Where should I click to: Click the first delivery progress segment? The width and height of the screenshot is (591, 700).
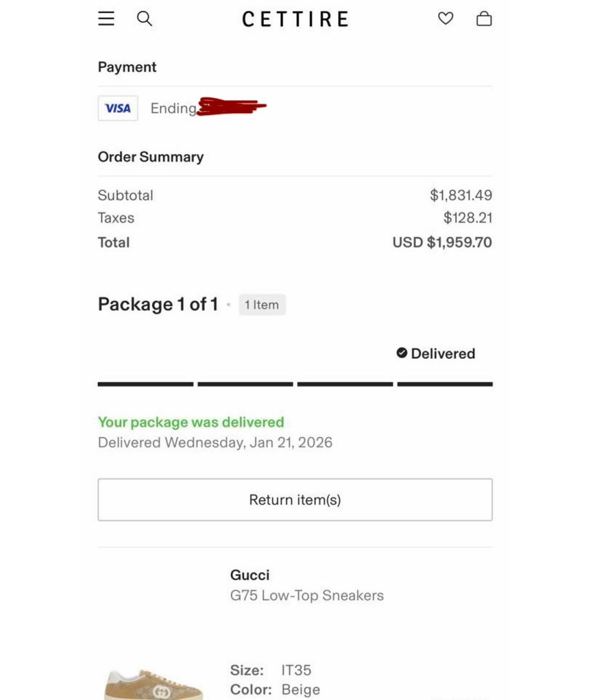(x=146, y=384)
